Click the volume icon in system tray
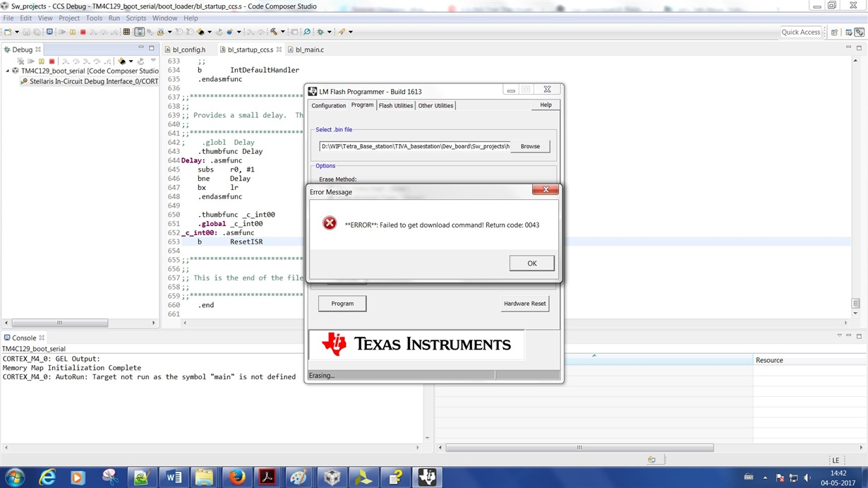 [807, 477]
